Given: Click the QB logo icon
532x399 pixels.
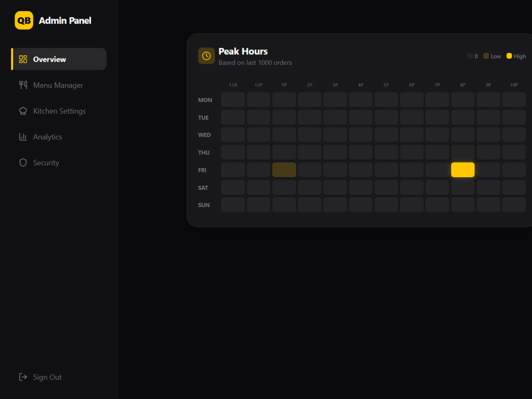Looking at the screenshot, I should point(24,20).
